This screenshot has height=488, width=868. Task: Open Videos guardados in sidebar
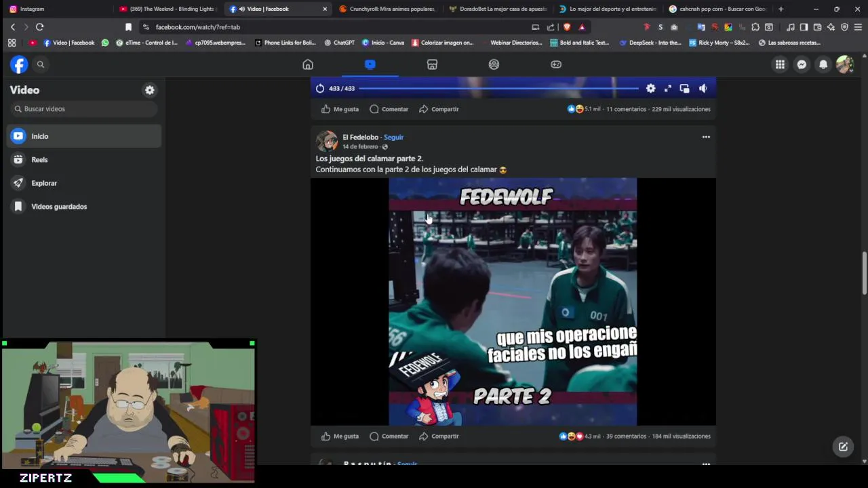(x=85, y=207)
